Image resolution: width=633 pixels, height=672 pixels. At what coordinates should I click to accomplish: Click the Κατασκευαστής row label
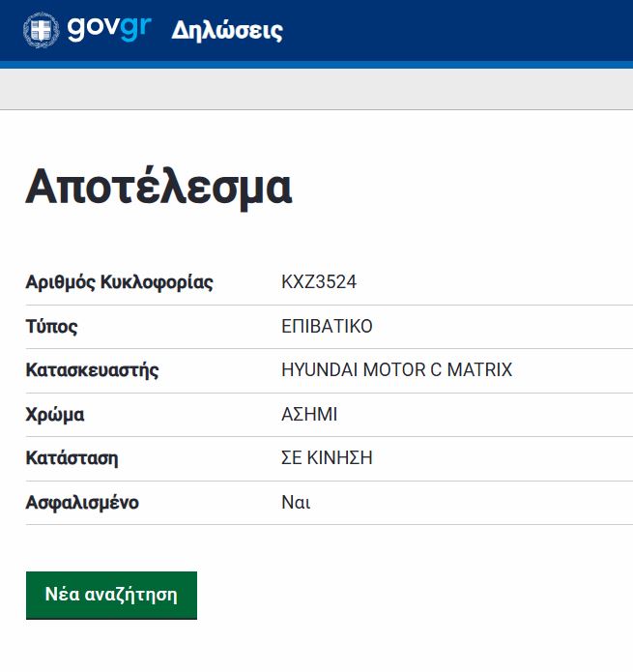(92, 370)
